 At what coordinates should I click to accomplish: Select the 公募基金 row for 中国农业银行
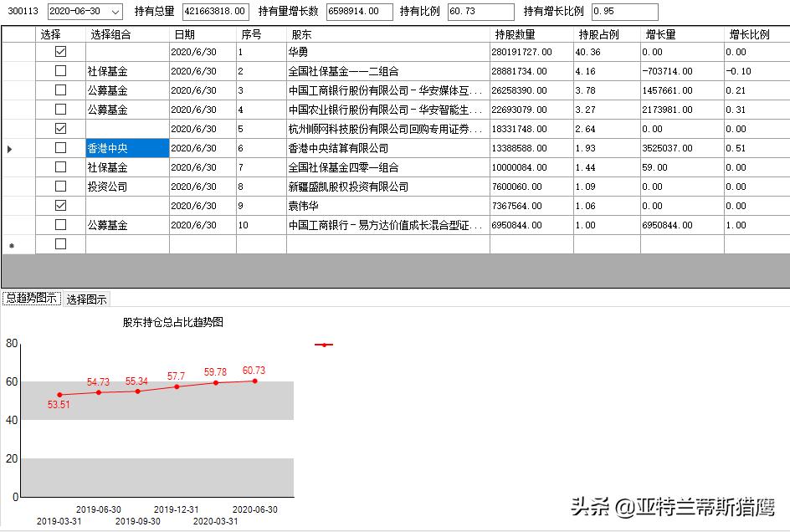click(109, 108)
